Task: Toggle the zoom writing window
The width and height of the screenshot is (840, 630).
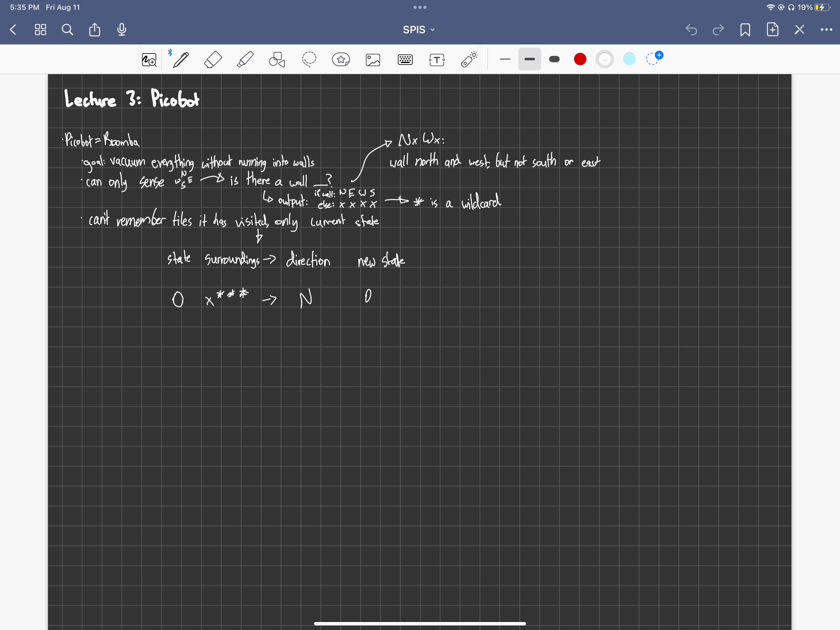Action: coord(149,59)
